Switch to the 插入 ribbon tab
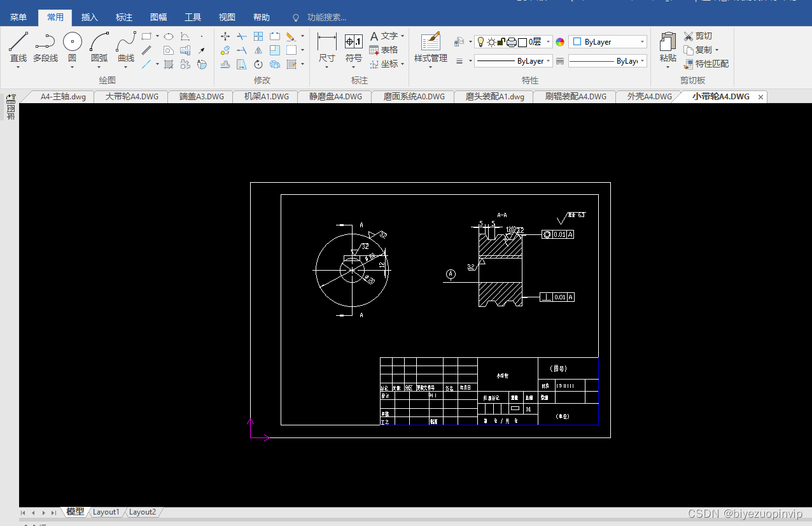Screen dimensions: 812x526 (90, 17)
